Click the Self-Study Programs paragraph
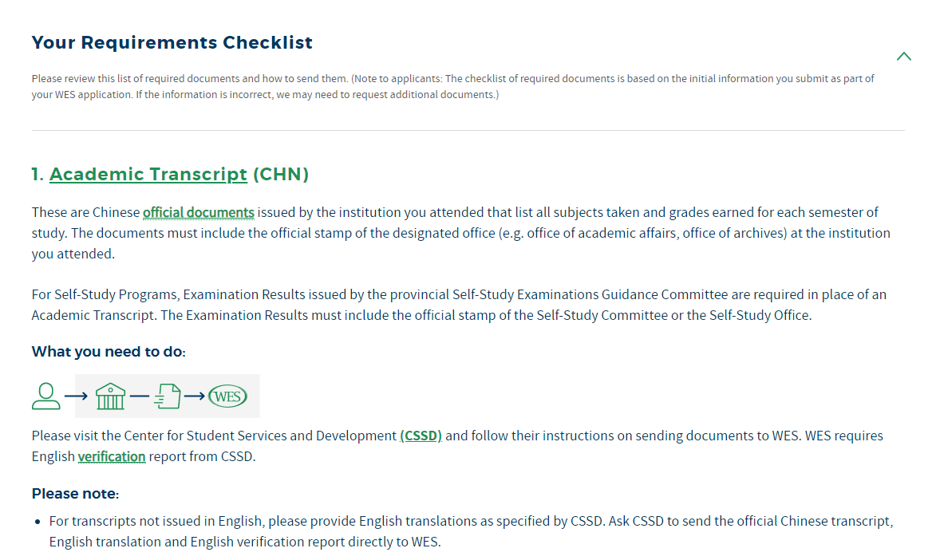The image size is (932, 560). 459,305
